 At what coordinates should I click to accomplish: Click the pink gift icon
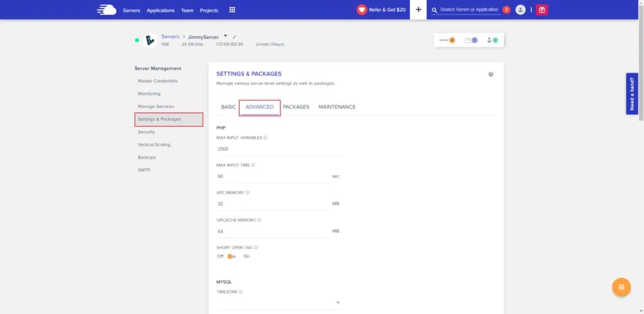(541, 10)
